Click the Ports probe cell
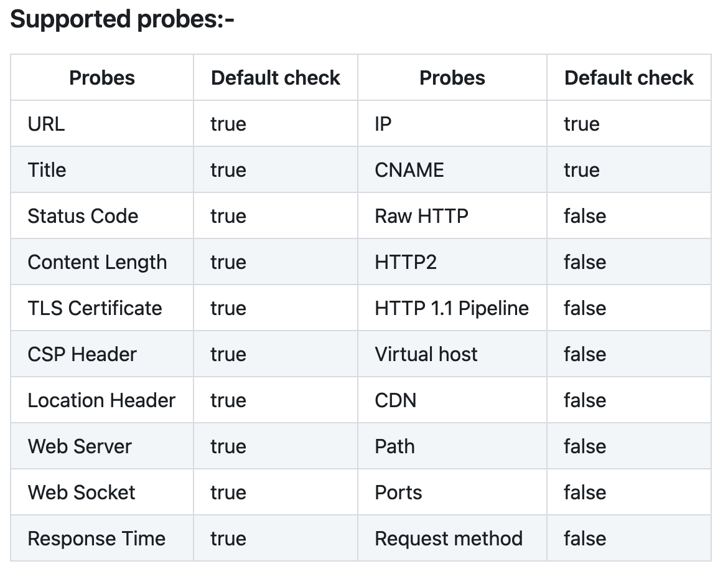The width and height of the screenshot is (728, 579). [452, 492]
